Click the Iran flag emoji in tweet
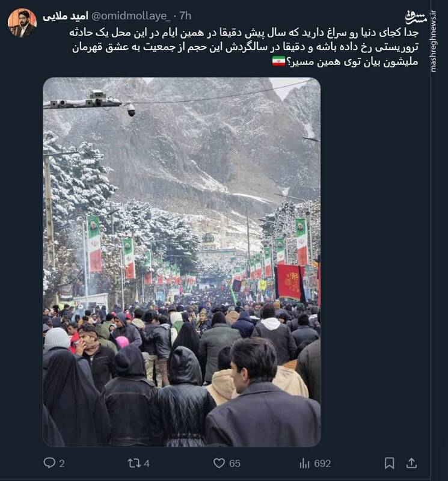Image resolution: width=448 pixels, height=481 pixels. 278,61
